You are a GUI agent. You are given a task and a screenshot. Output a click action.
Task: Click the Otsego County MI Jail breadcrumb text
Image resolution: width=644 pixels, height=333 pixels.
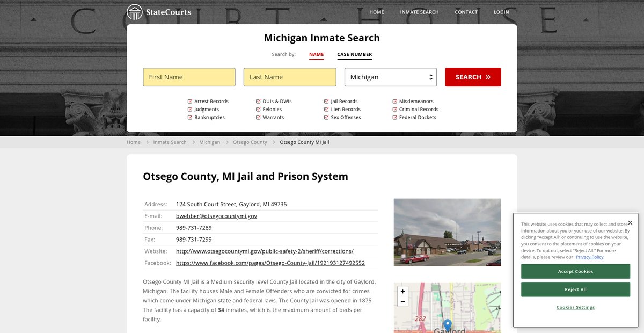[x=304, y=142]
